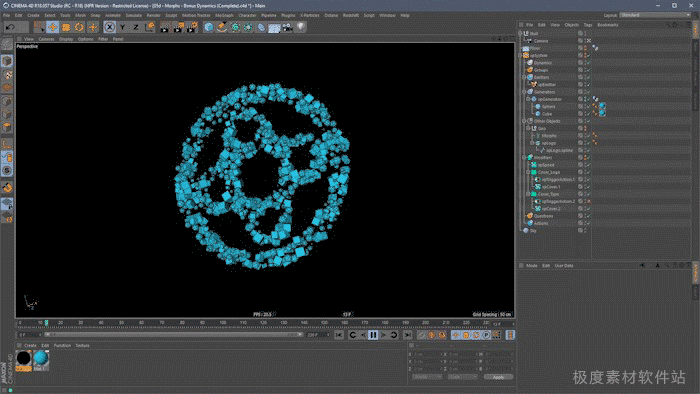Select the Camera object row
Viewport: 700px width, 394px height.
point(541,41)
